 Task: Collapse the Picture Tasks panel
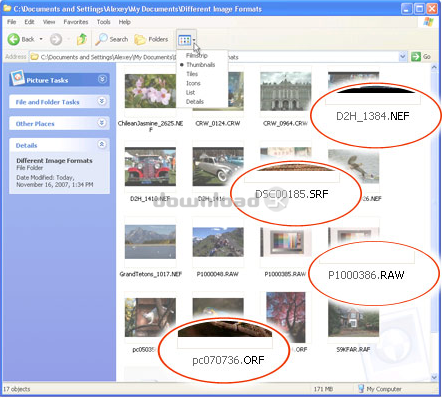tap(102, 79)
